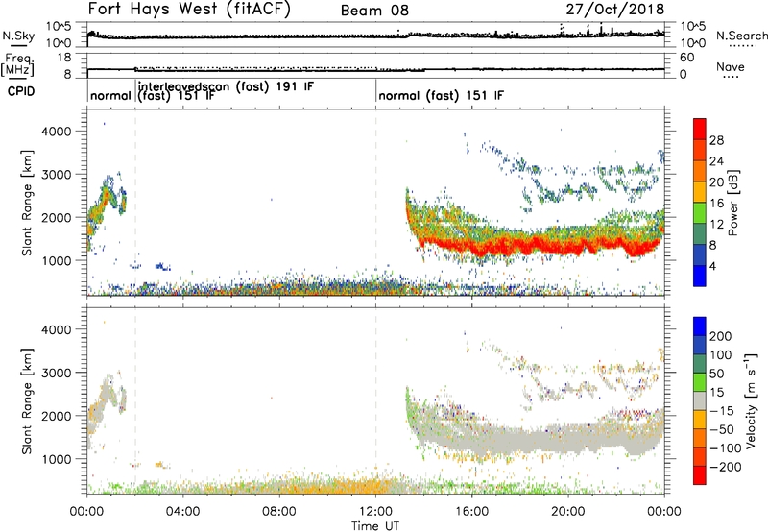Click the power panel 'Slant Range [km]' label
This screenshot has width=768, height=532.
[27, 203]
